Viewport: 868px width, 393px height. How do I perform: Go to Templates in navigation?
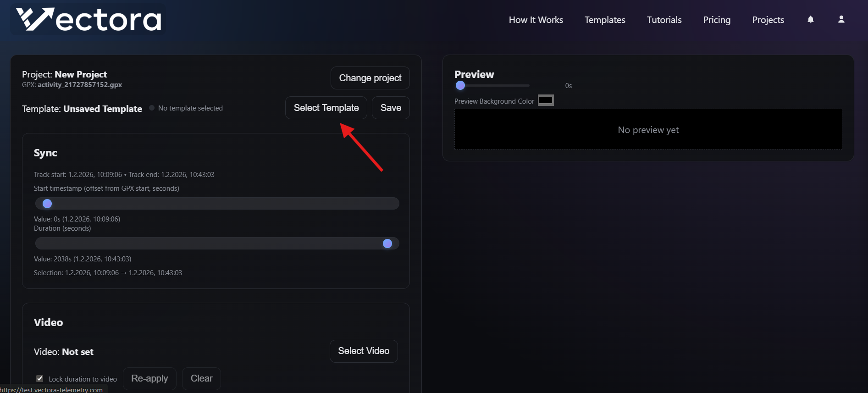[604, 20]
